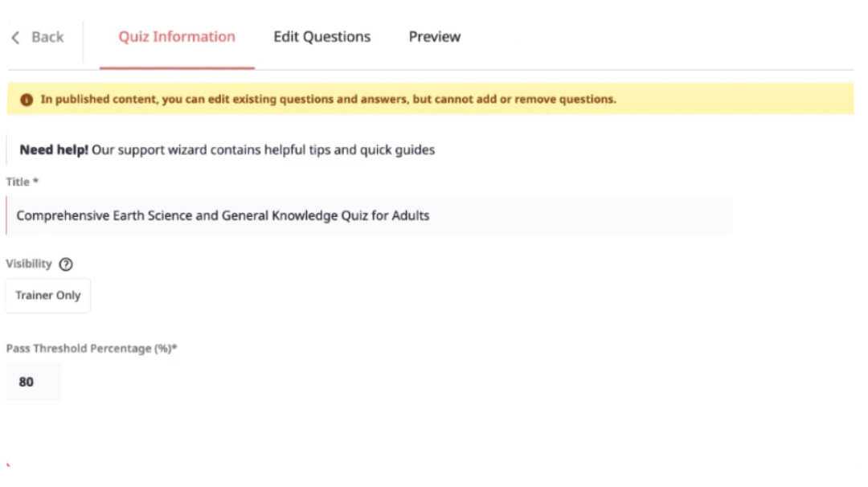This screenshot has height=487, width=868.
Task: Select the Quiz Information tab
Action: pos(176,37)
